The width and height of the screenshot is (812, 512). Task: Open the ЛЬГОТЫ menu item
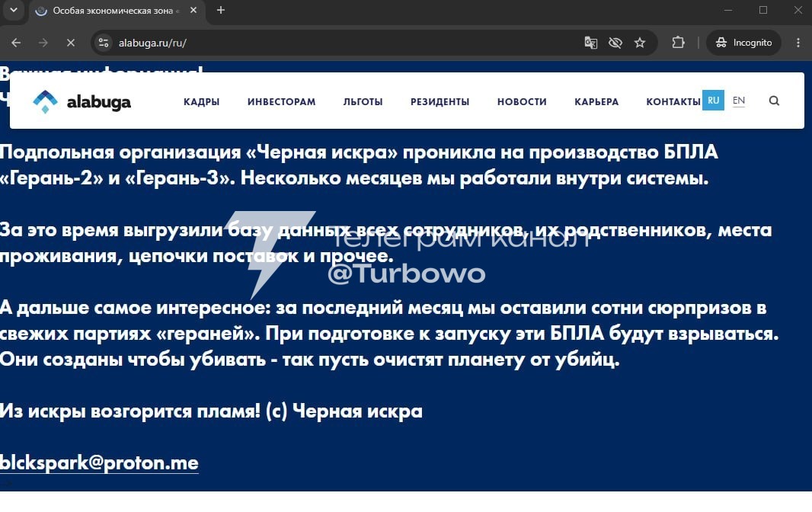pos(363,101)
